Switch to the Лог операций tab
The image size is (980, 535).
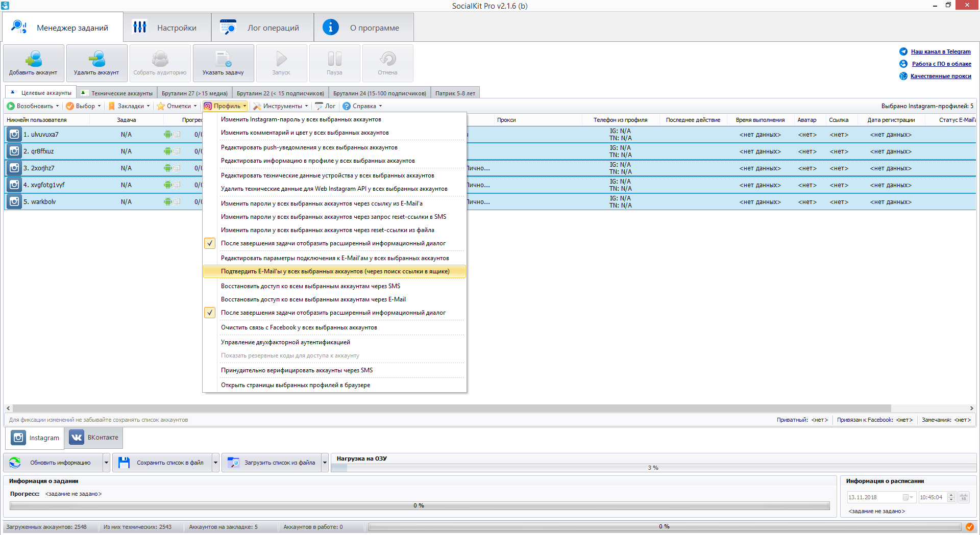[x=262, y=28]
